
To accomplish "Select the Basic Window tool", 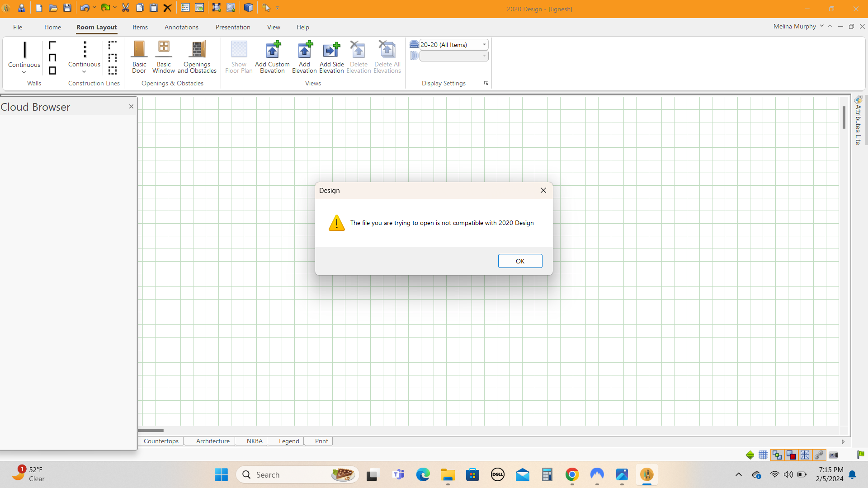I will pyautogui.click(x=164, y=50).
